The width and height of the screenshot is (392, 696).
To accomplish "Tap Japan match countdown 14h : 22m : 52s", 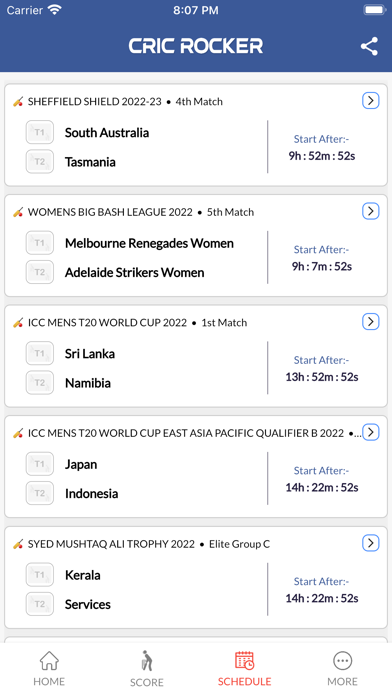I will tap(322, 487).
